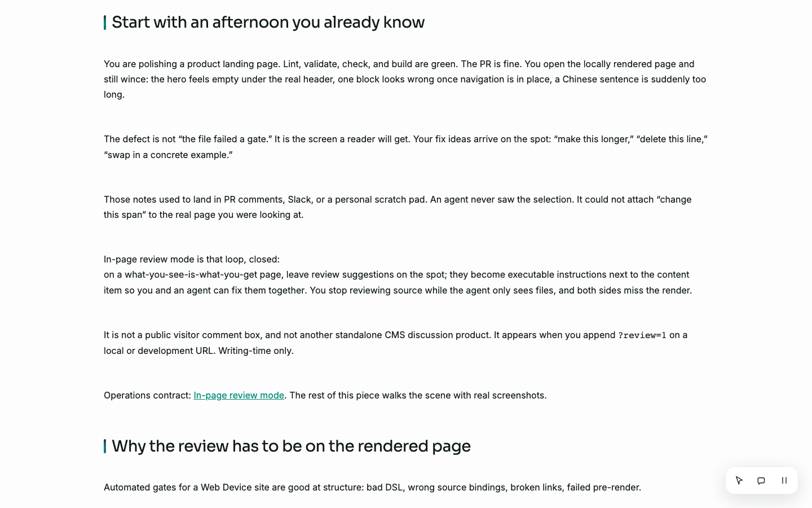812x508 pixels.
Task: Click the teal accent bar beside the second heading
Action: [x=105, y=446]
